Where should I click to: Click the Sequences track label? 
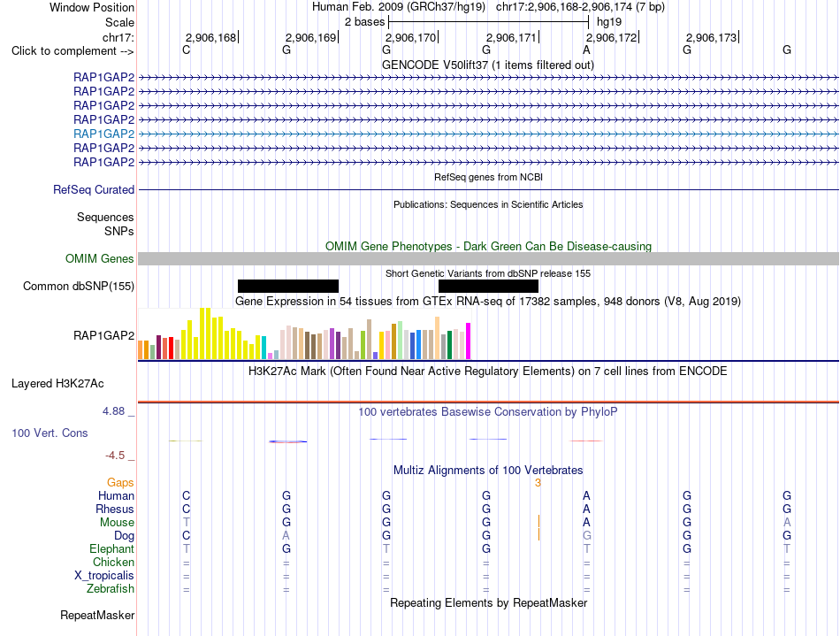[x=105, y=217]
